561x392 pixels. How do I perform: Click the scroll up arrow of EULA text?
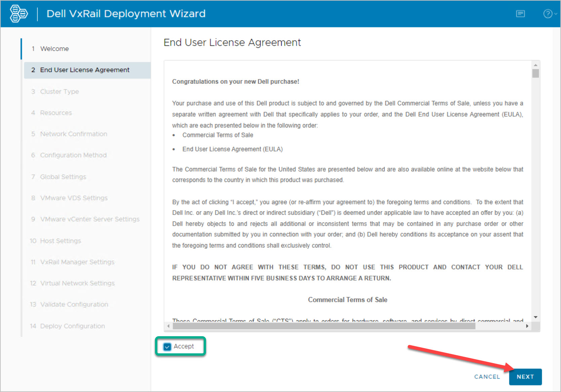tap(535, 65)
